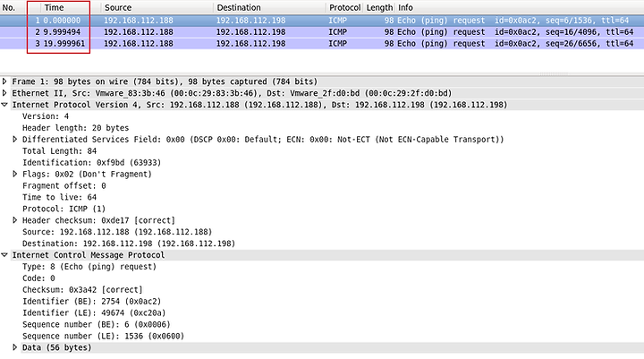This screenshot has height=359, width=644.
Task: Select the Total Length: 84 field
Action: tap(60, 151)
